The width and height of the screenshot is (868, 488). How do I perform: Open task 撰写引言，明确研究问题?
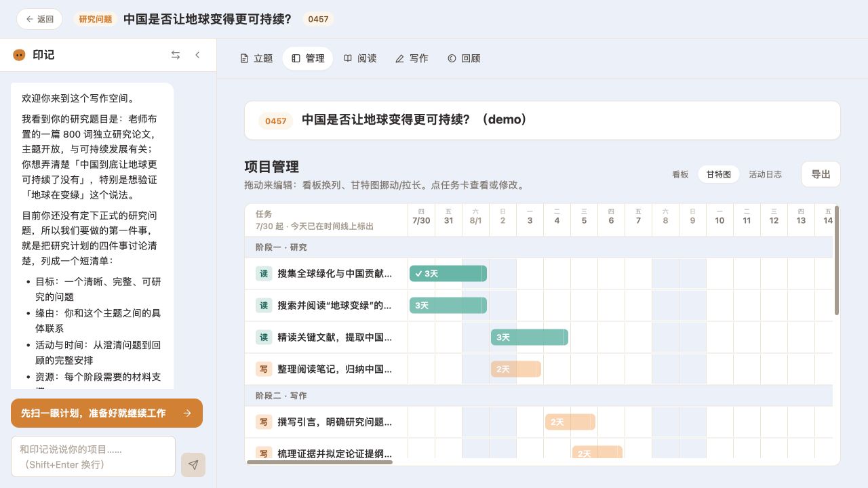(x=334, y=422)
